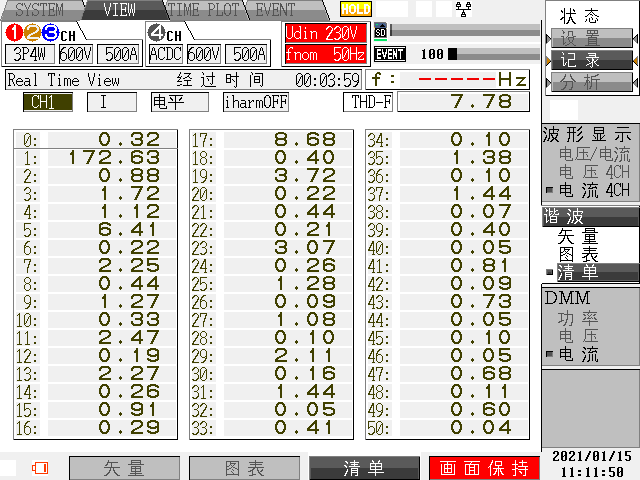Click the SD card usage bar

coord(465,31)
